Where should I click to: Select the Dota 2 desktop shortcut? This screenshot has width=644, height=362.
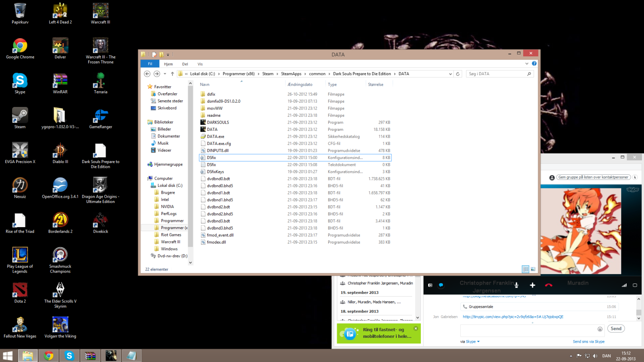(20, 293)
